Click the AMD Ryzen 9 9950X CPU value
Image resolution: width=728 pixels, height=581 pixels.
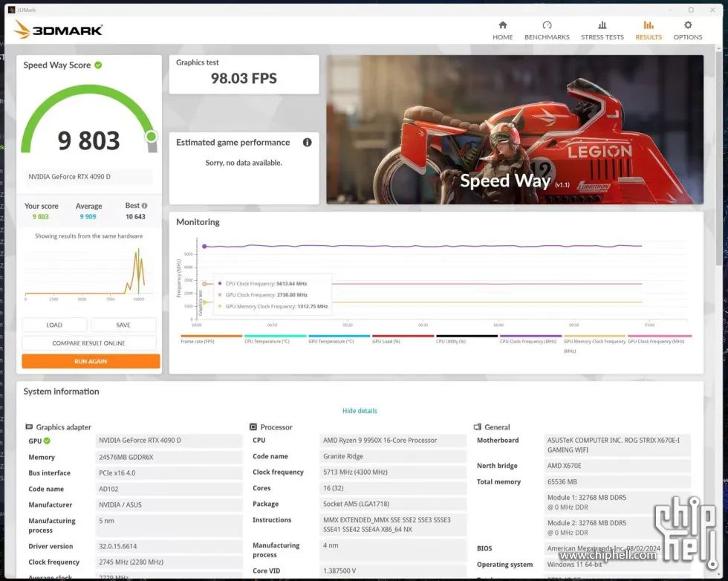(x=393, y=441)
